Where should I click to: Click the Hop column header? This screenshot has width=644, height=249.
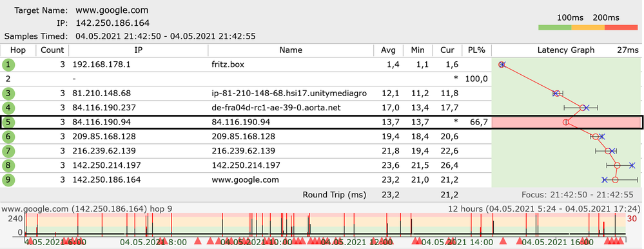(x=18, y=50)
